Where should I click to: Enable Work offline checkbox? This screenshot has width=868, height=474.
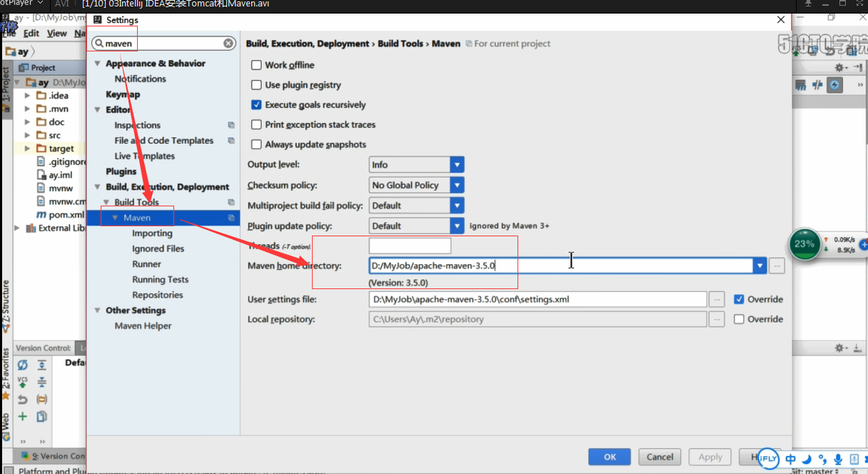256,65
